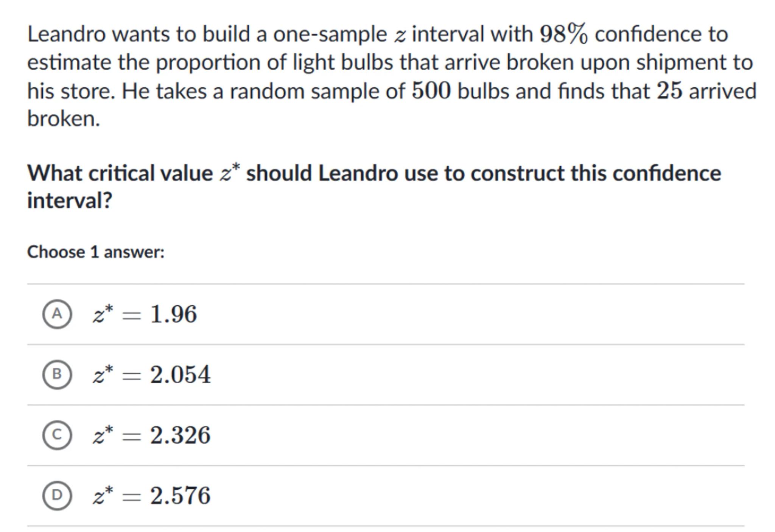Click the z* symbol in the bold question
The height and width of the screenshot is (532, 775).
(x=230, y=173)
